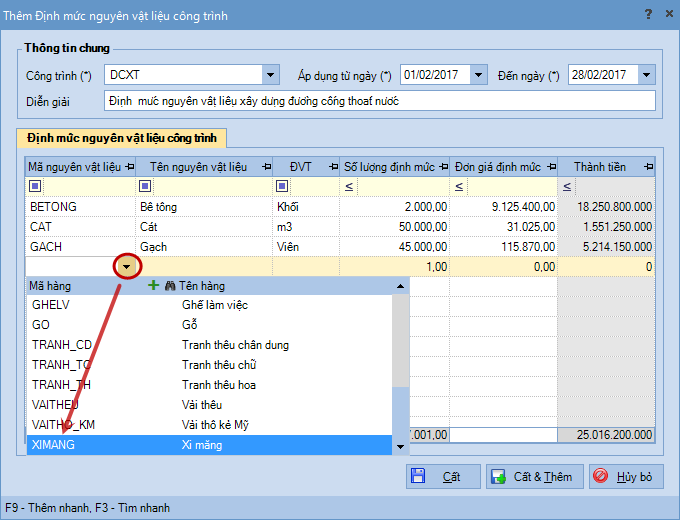
Task: Click filter operator box under ĐVT column
Action: click(x=281, y=186)
